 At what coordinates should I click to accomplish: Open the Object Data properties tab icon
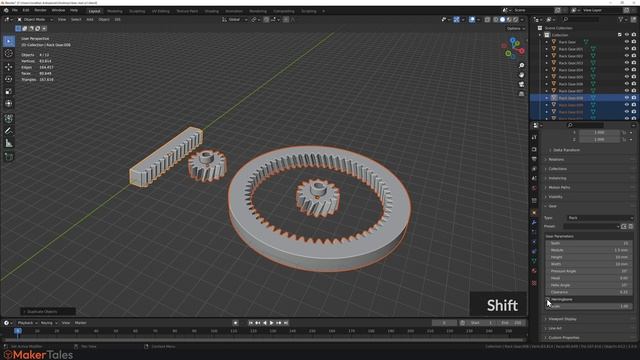(534, 261)
